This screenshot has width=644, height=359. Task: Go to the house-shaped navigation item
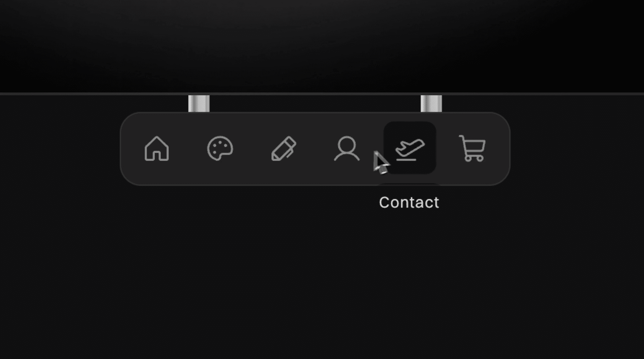point(157,148)
